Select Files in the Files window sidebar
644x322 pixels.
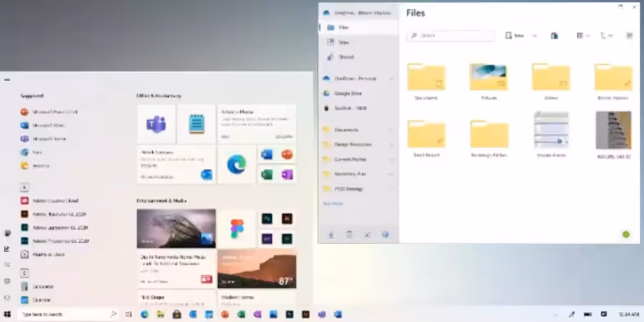pos(358,27)
